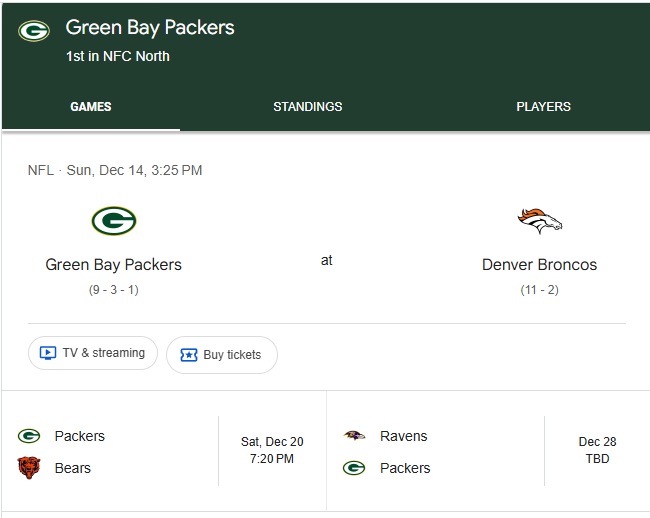Open the Denver Broncos team name link

[539, 265]
